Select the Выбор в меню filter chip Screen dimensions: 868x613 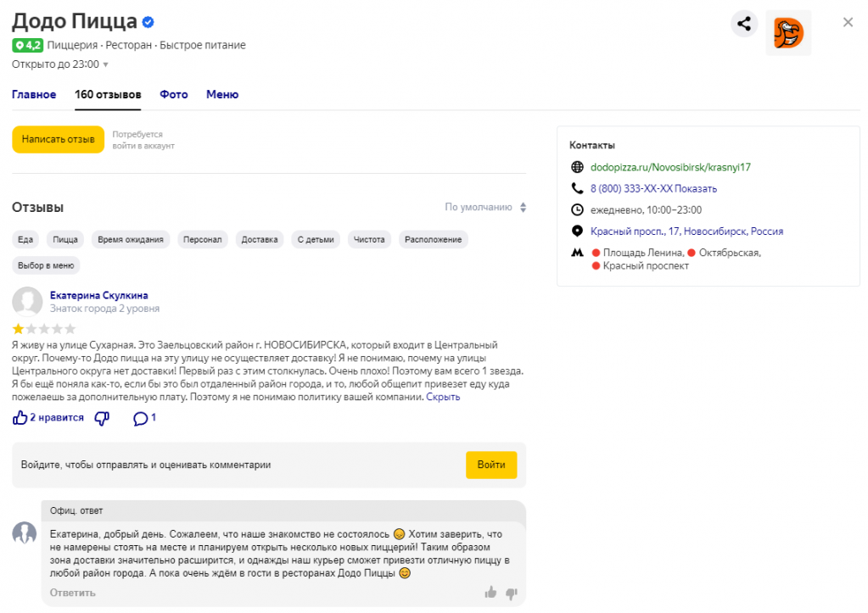pyautogui.click(x=46, y=265)
